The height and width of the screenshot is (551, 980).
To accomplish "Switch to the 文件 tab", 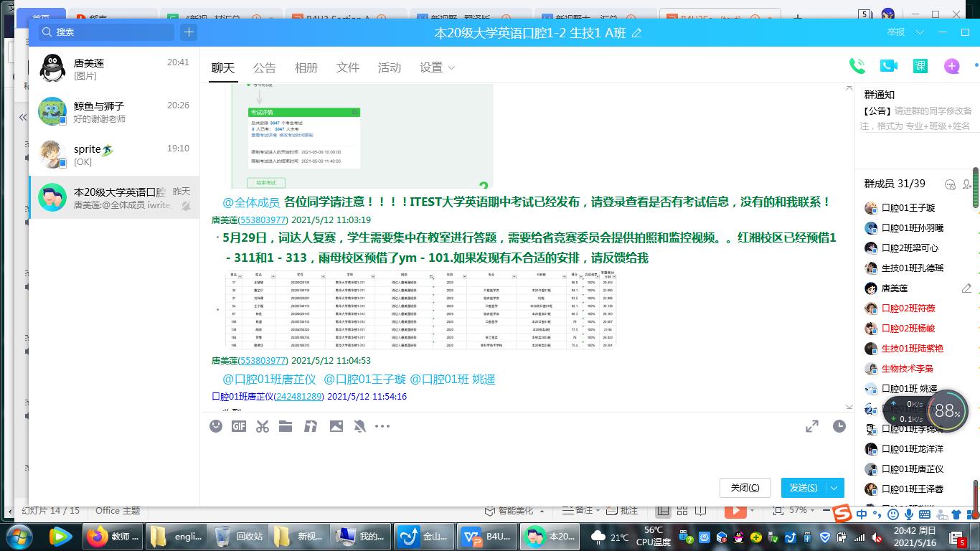I will (x=347, y=67).
